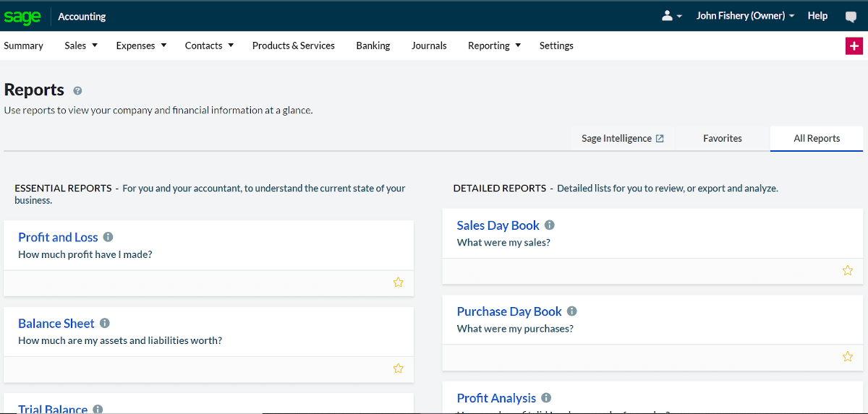The width and height of the screenshot is (868, 414).
Task: Show info for Profit and Loss report
Action: point(109,237)
